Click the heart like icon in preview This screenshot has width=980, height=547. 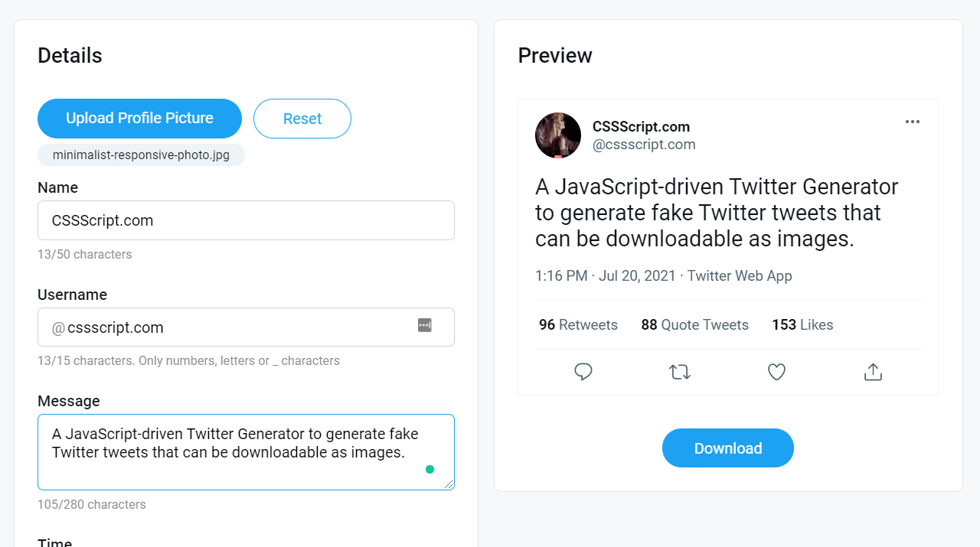(776, 372)
